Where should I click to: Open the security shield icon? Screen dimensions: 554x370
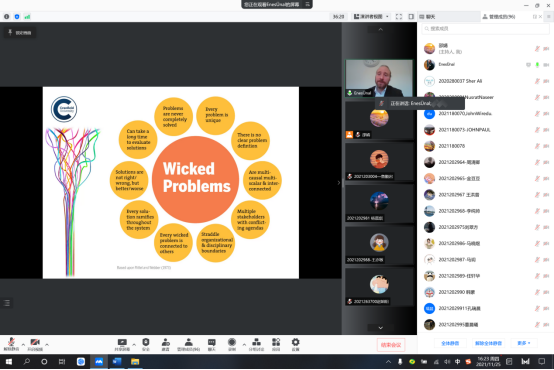click(x=146, y=344)
